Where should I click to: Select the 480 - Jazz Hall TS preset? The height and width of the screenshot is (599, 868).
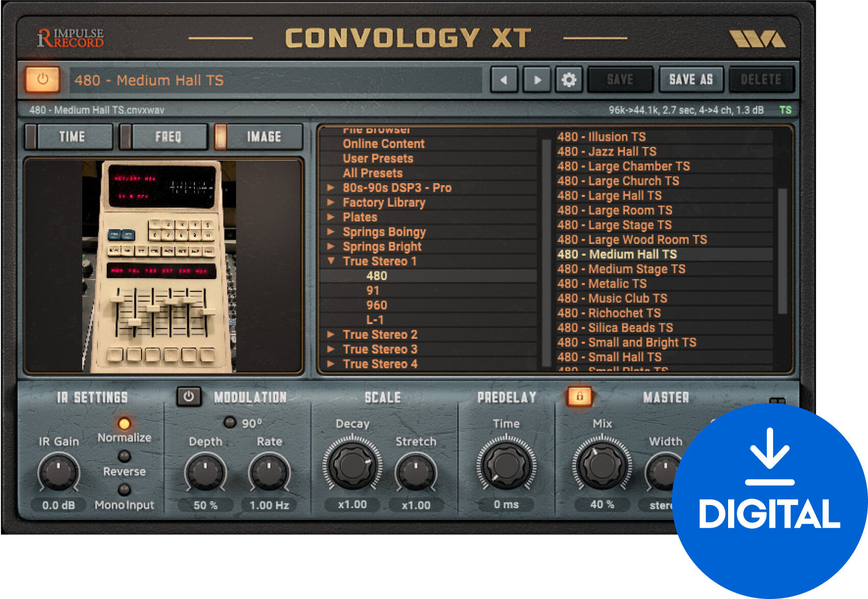608,152
